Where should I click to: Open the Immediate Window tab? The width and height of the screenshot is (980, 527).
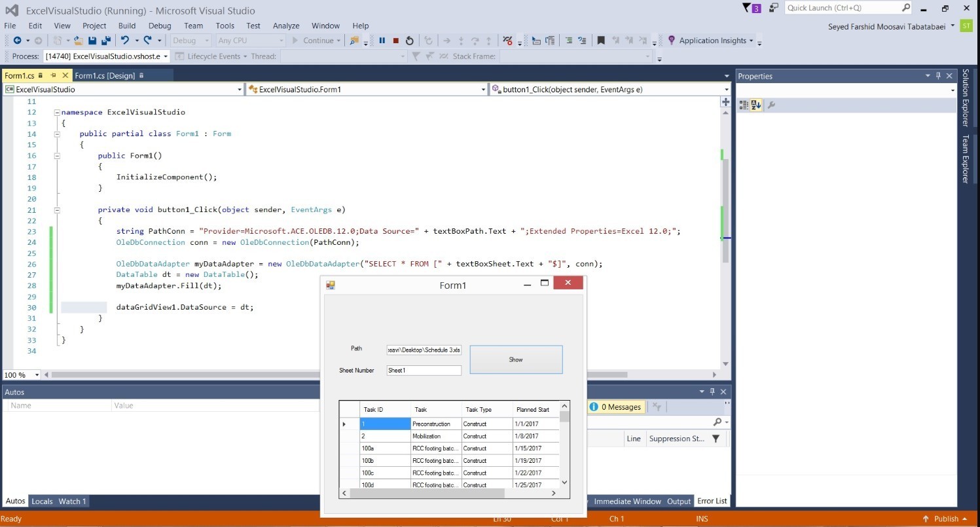pyautogui.click(x=627, y=501)
